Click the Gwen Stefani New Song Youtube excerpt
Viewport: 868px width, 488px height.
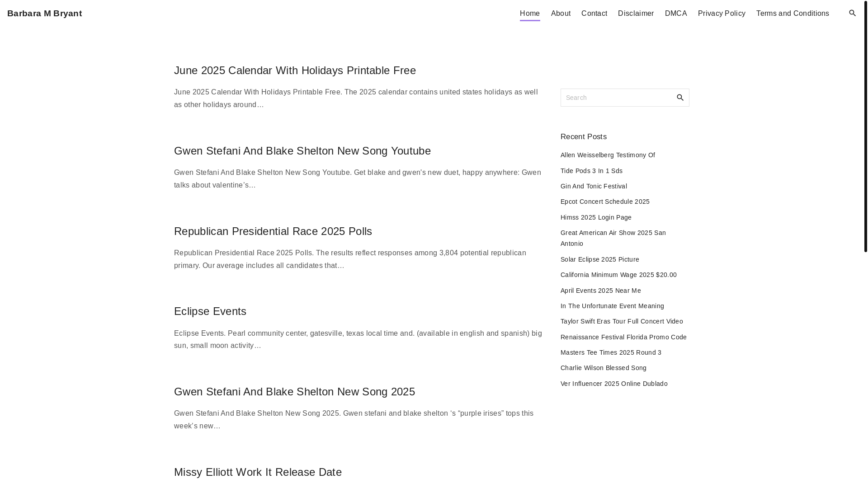(358, 179)
